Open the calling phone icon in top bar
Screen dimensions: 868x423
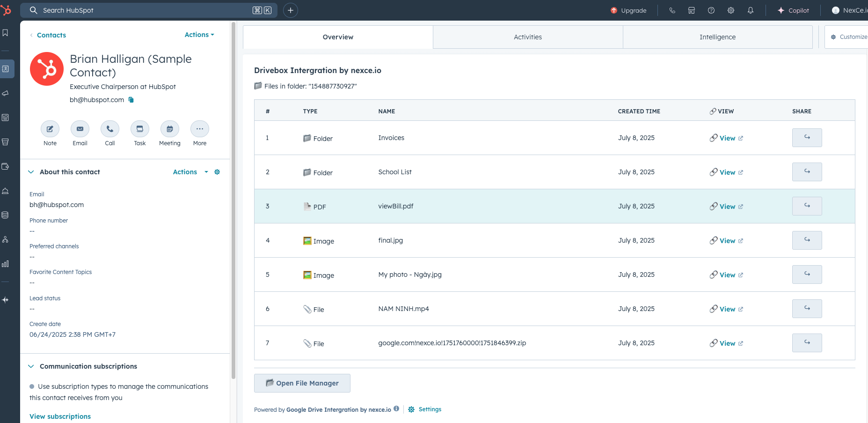[x=672, y=10]
